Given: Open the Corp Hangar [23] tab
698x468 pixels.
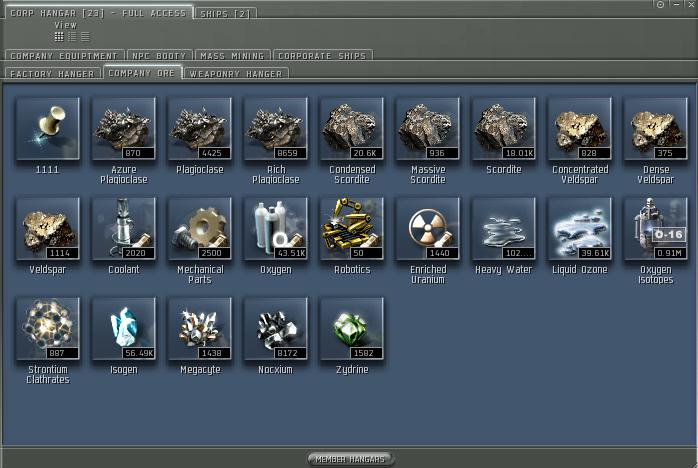Looking at the screenshot, I should click(x=98, y=13).
